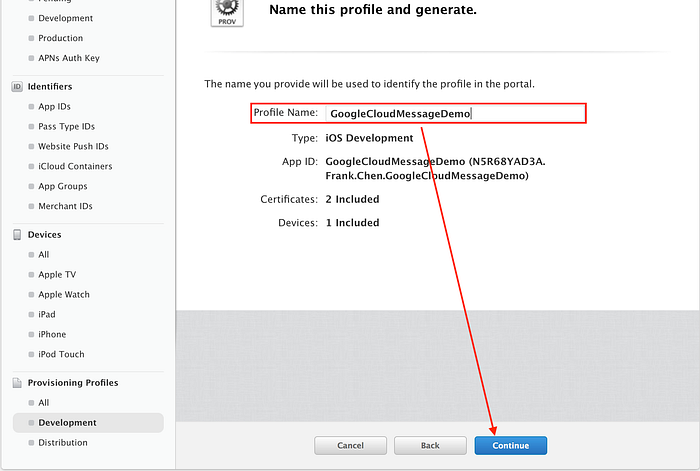Click the Devices phone icon
700x471 pixels.
tap(17, 235)
